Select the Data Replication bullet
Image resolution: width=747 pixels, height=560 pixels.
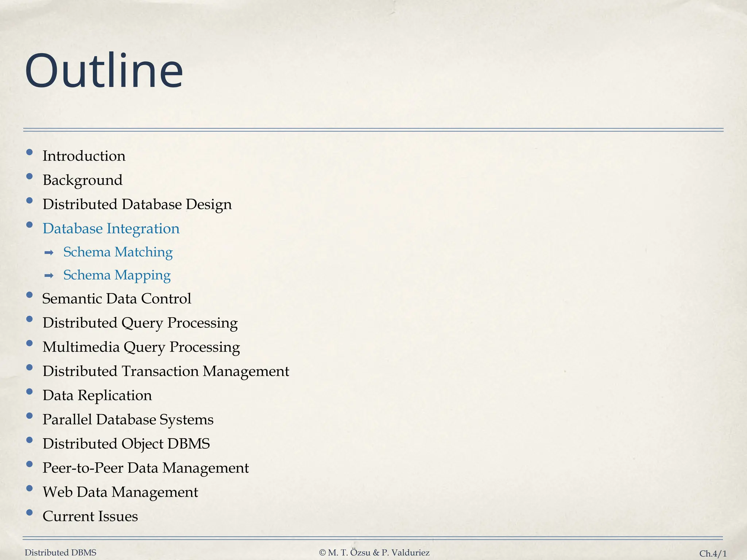pyautogui.click(x=97, y=396)
